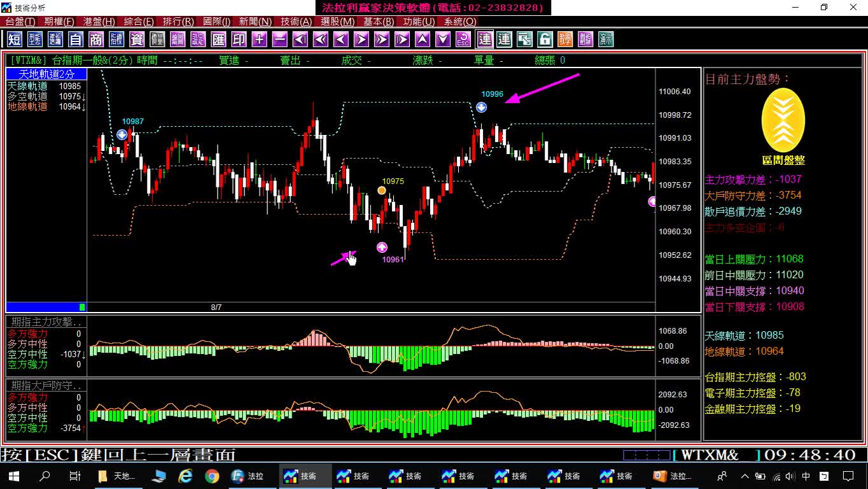The image size is (868, 489).
Task: Open Chrome from the Windows taskbar
Action: [212, 476]
